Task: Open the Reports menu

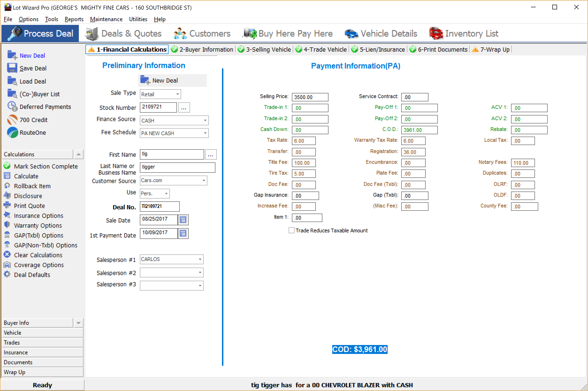Action: [x=74, y=19]
